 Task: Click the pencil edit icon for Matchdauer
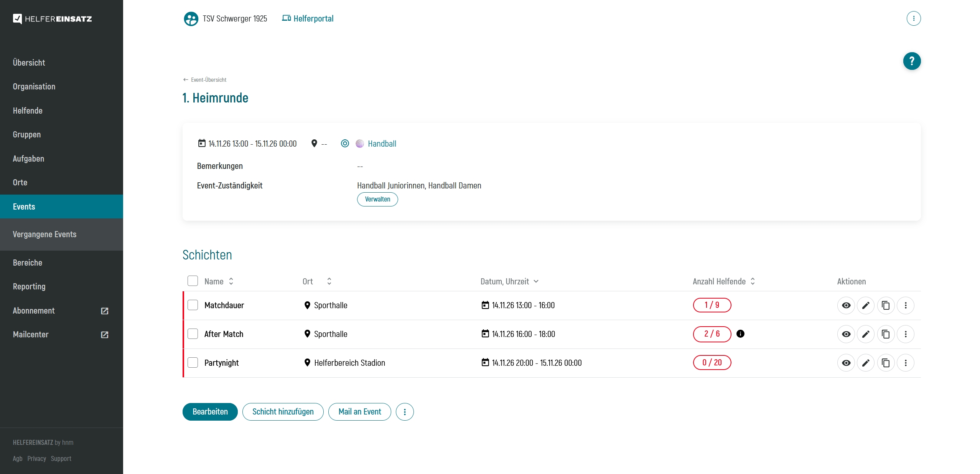[866, 306]
